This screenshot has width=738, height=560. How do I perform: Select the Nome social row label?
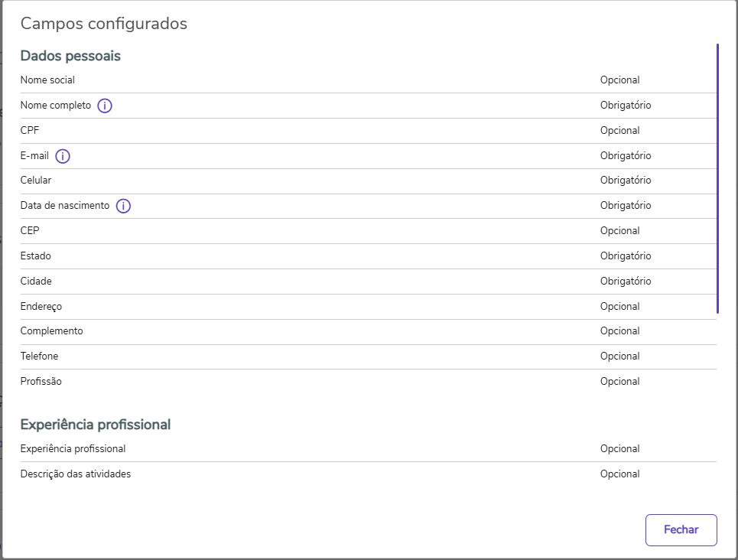coord(47,80)
